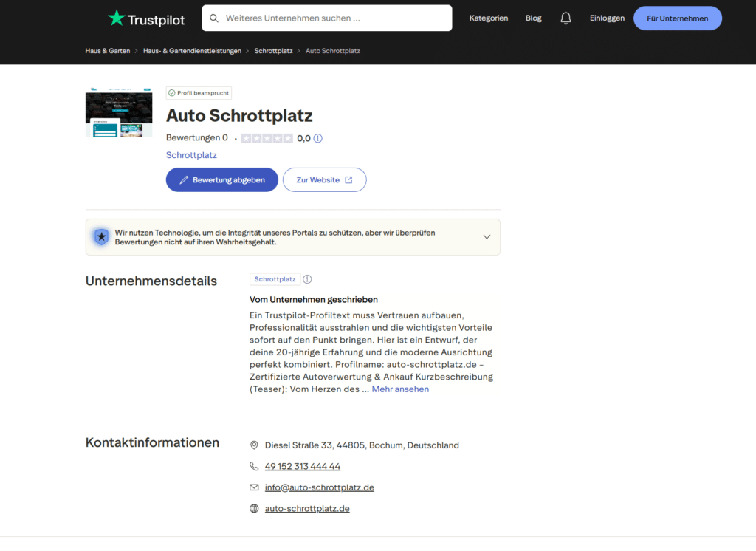Click the Trustpilot star logo

coord(117,18)
